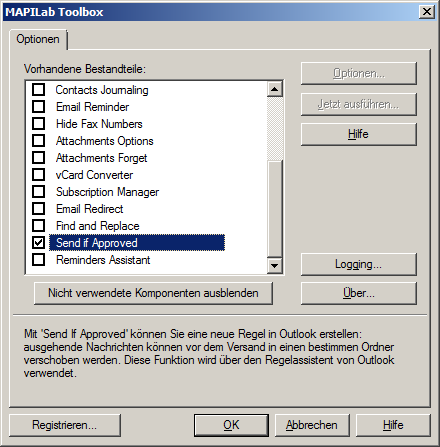Select the Subscription Manager list entry

107,192
